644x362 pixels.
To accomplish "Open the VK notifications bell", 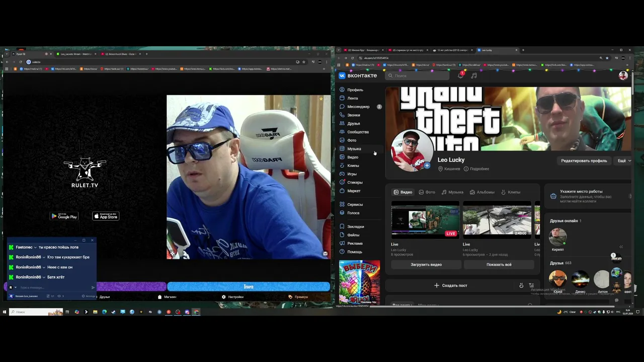I will (x=460, y=75).
